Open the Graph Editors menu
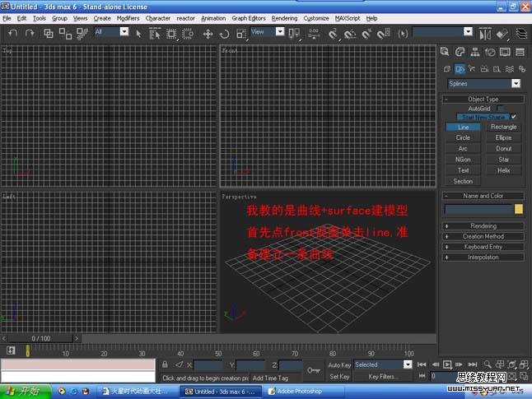 249,18
